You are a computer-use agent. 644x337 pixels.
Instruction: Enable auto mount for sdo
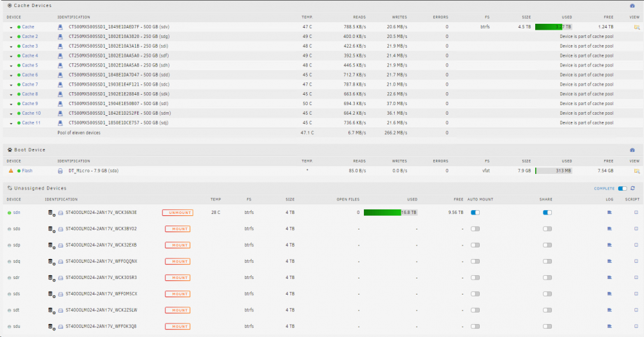coord(475,229)
